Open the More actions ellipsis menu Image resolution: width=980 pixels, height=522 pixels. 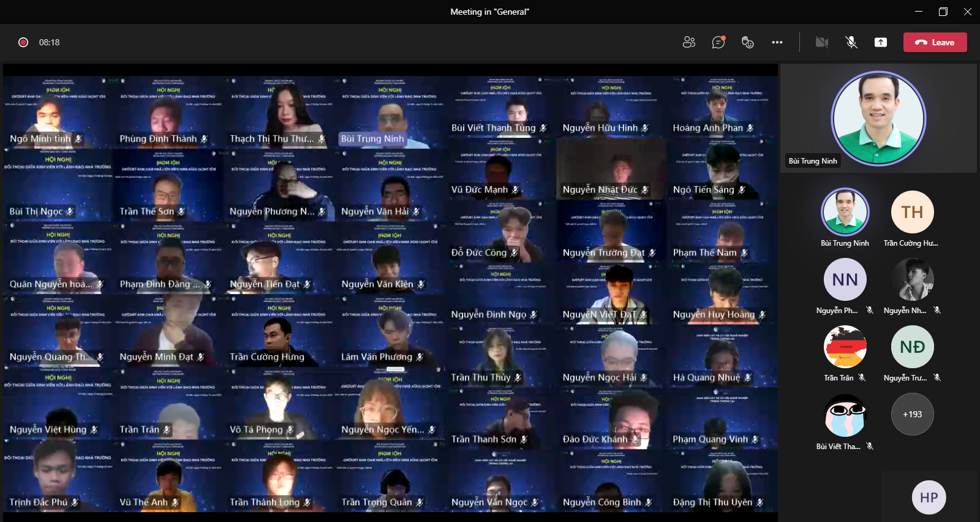pyautogui.click(x=777, y=42)
